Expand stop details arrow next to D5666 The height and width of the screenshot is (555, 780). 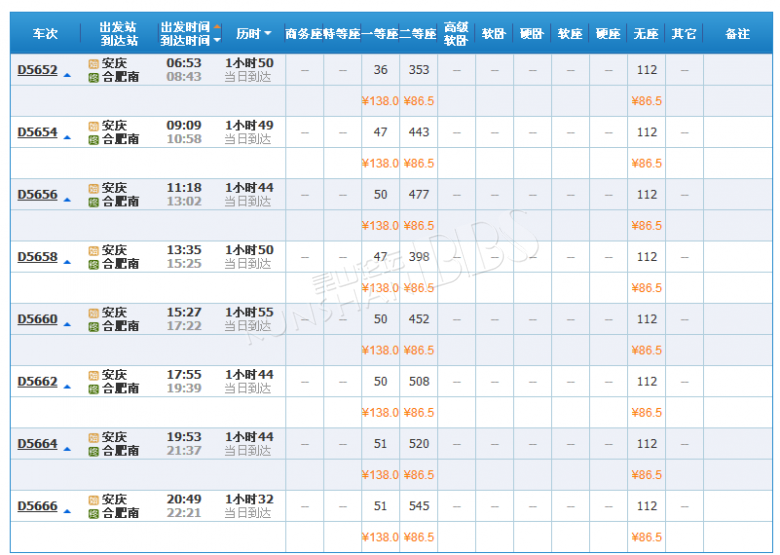click(67, 509)
